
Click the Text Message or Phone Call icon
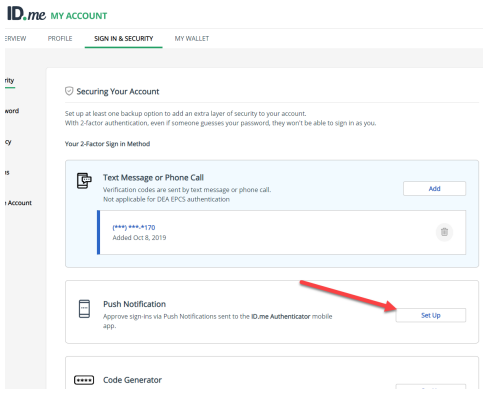click(84, 181)
